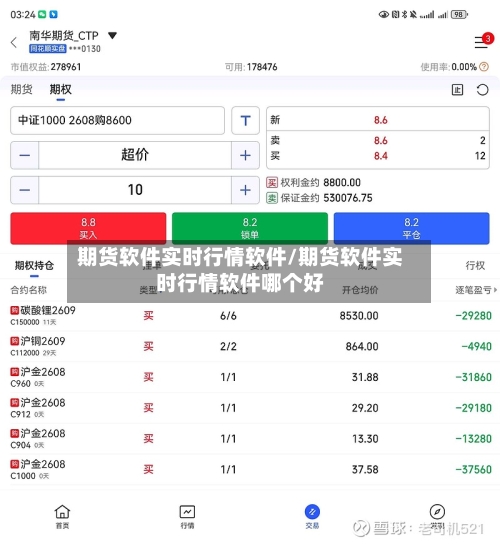Image resolution: width=500 pixels, height=544 pixels.
Task: Select the 碳酸锂2609 position row
Action: (x=250, y=316)
